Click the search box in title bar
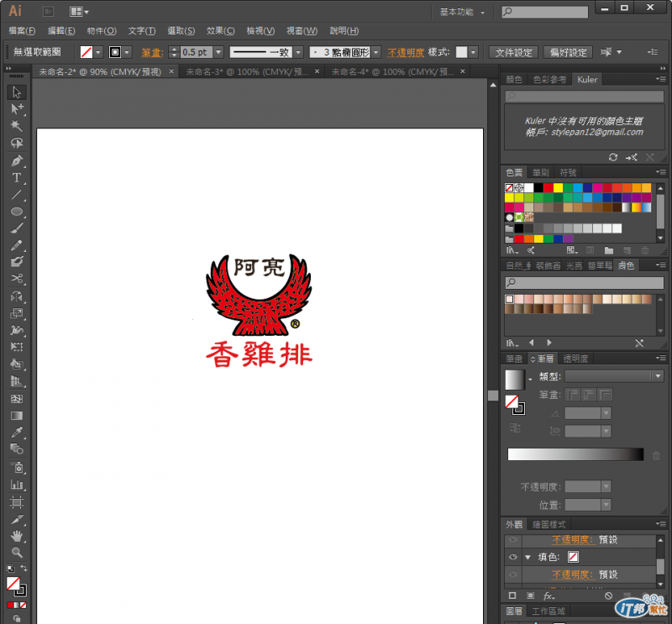 point(544,12)
